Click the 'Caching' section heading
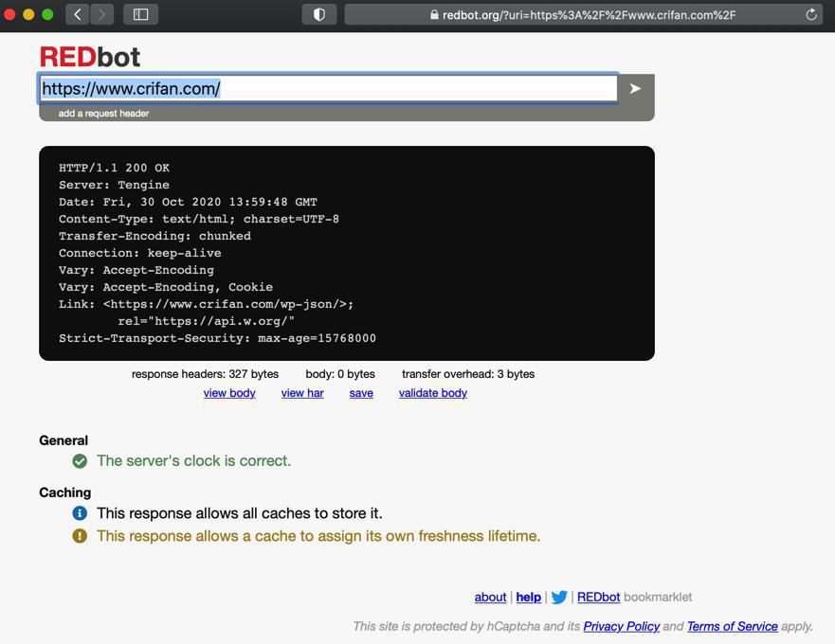The width and height of the screenshot is (835, 644). click(x=65, y=492)
